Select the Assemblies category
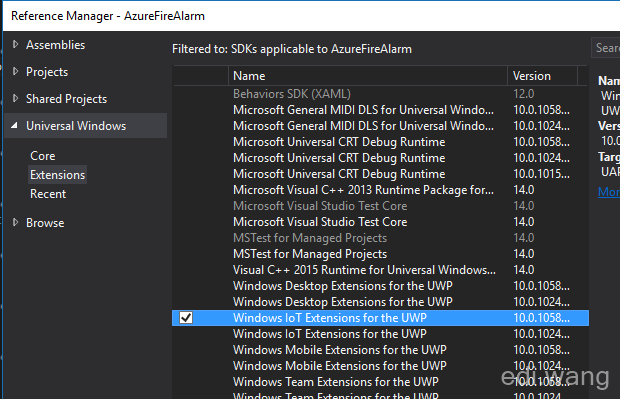The image size is (620, 399). (x=55, y=45)
